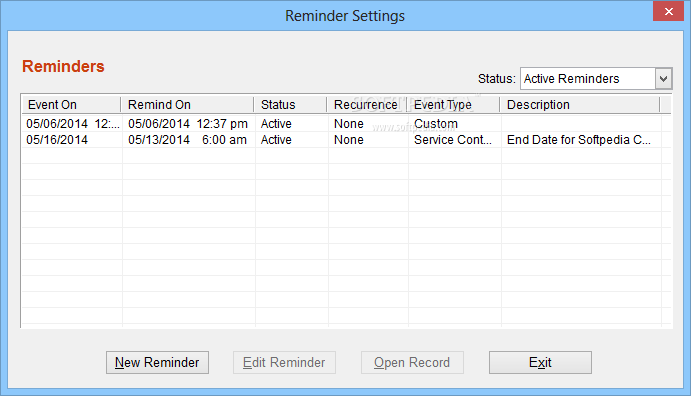Click the 05/06/2014 12:37 pm remind cell
This screenshot has height=396, width=691.
coord(188,124)
